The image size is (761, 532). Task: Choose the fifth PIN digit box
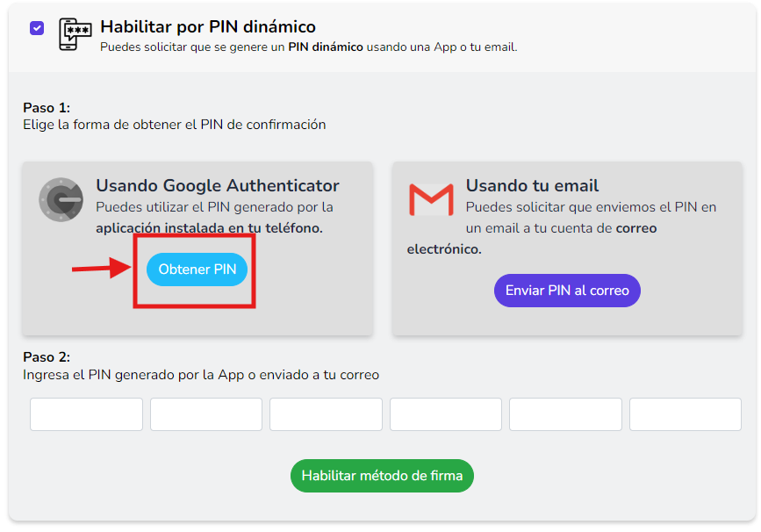pyautogui.click(x=565, y=414)
